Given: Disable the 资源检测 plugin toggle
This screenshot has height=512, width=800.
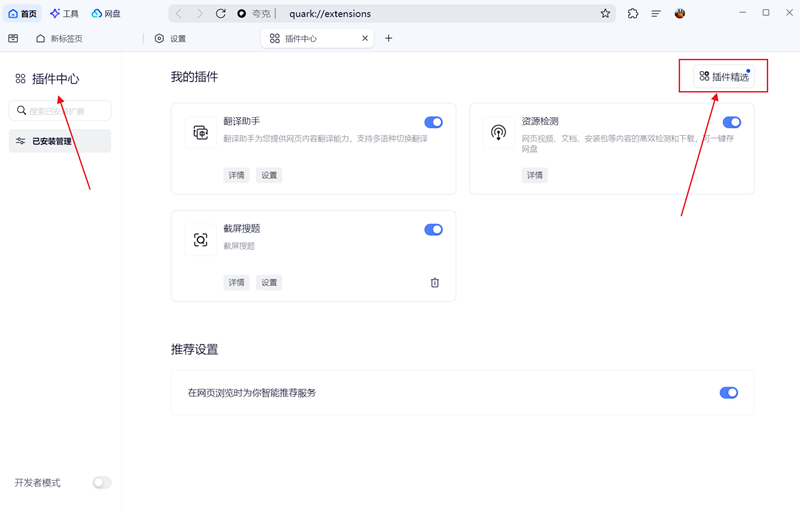Looking at the screenshot, I should pyautogui.click(x=732, y=122).
